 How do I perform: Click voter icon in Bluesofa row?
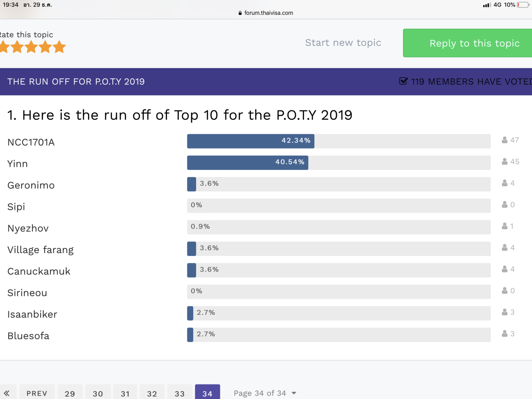[x=505, y=334]
